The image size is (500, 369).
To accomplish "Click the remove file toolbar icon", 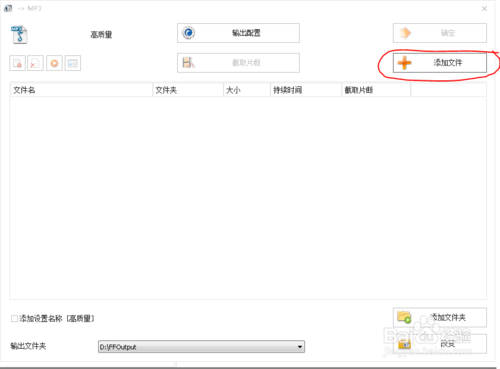I will tap(17, 63).
